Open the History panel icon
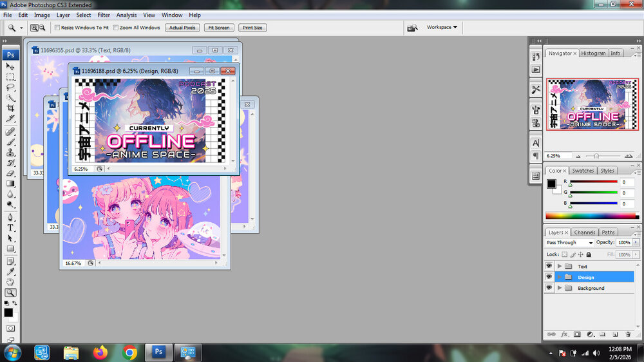 coord(536,57)
